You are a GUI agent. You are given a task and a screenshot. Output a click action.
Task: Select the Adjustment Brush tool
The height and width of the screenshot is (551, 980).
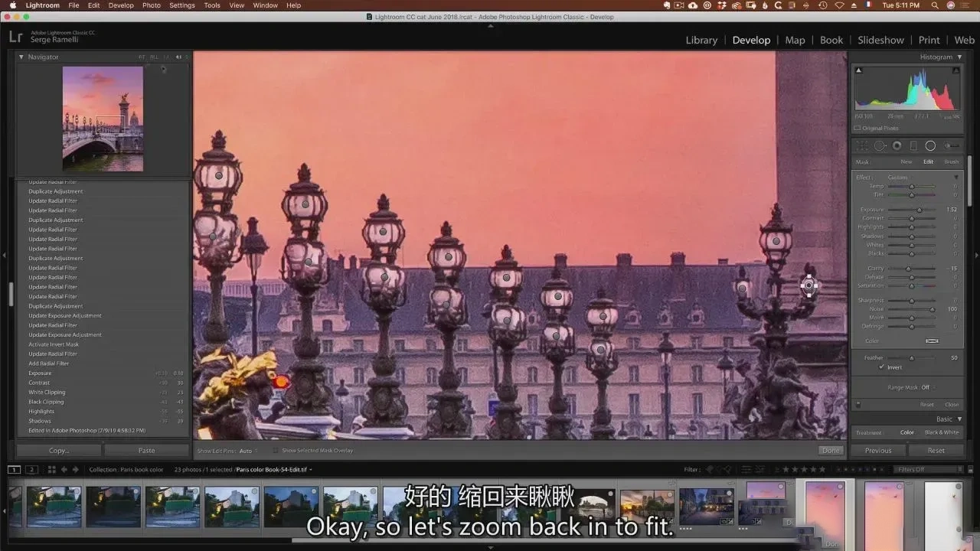tap(952, 145)
